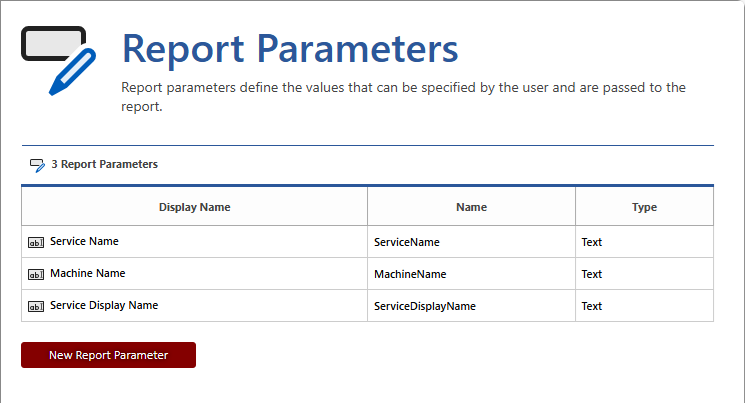Click the large Report Parameters pencil icon
This screenshot has height=406, width=745.
click(58, 59)
